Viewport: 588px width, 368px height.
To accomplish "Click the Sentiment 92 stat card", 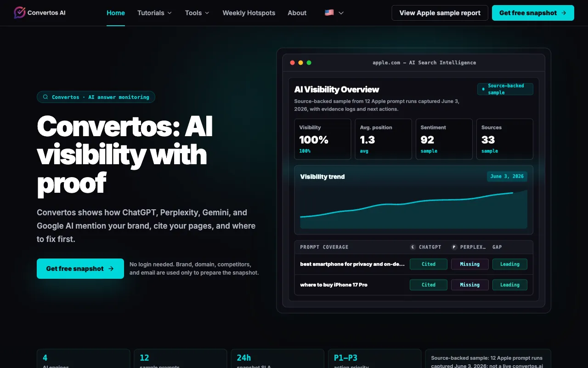I will pos(444,139).
